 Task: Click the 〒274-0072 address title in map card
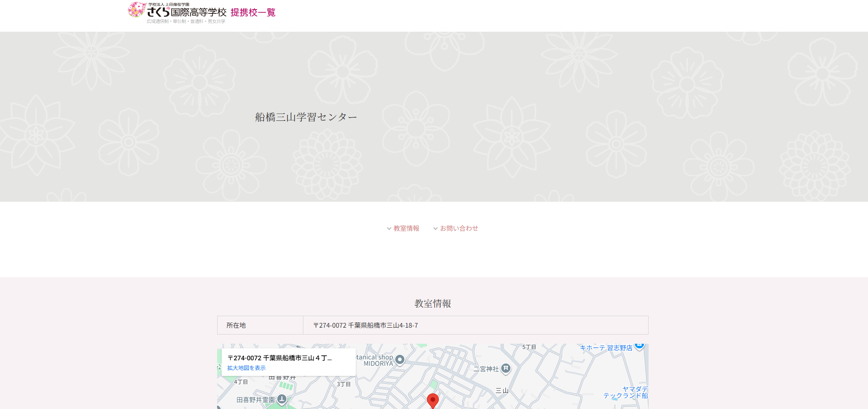(280, 358)
